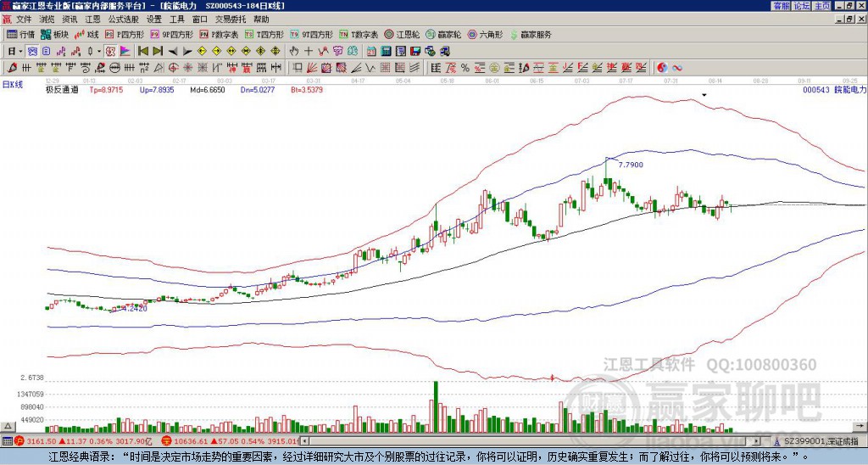Click the right arrow button at chart edge
The image size is (868, 465).
pos(861,426)
